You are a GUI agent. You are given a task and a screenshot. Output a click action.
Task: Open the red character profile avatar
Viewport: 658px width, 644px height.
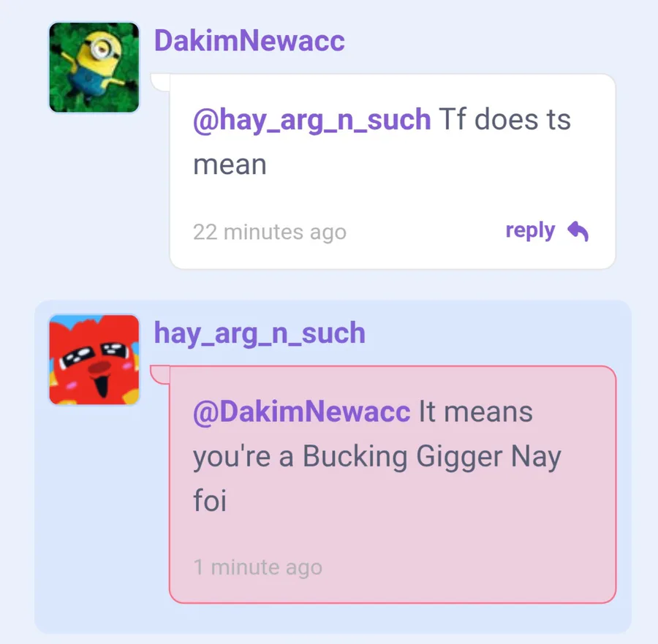pyautogui.click(x=94, y=360)
